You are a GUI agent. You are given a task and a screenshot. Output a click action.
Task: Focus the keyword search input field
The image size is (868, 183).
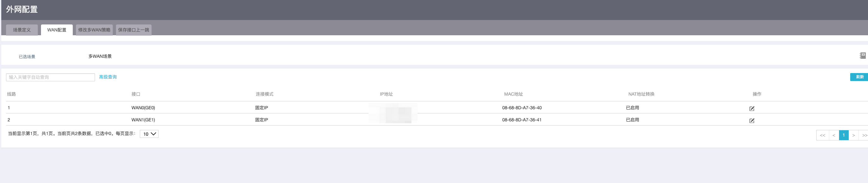coord(51,77)
